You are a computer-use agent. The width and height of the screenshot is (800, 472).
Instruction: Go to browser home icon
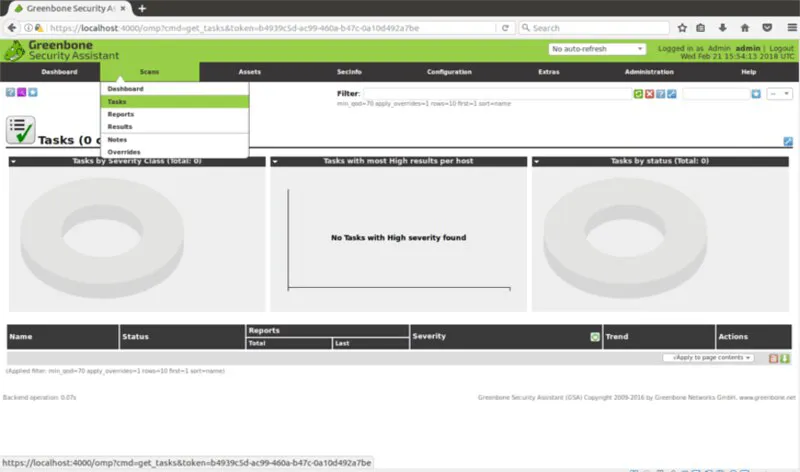click(745, 28)
